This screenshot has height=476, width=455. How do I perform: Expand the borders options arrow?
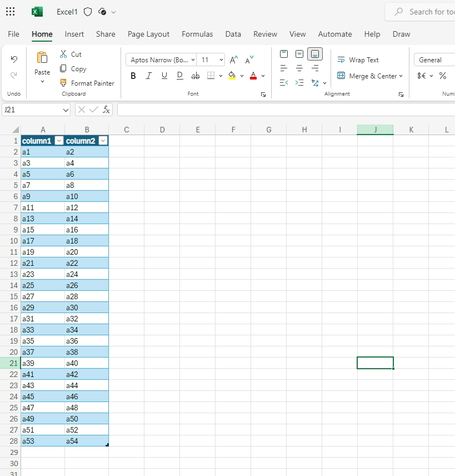[221, 76]
